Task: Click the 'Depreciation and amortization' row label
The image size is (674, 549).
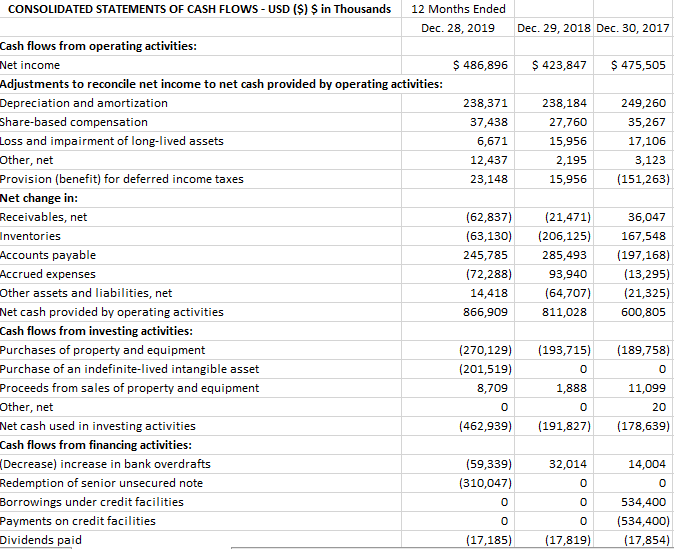Action: tap(84, 103)
